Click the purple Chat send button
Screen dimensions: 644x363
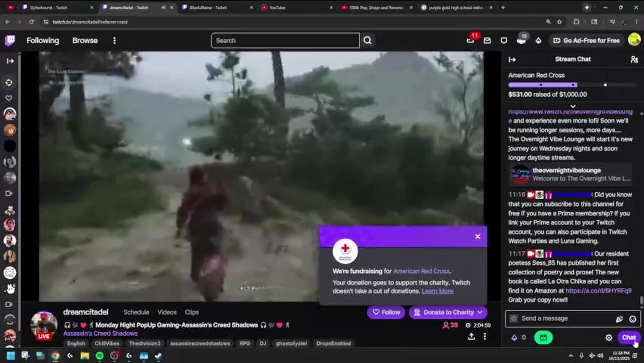629,338
